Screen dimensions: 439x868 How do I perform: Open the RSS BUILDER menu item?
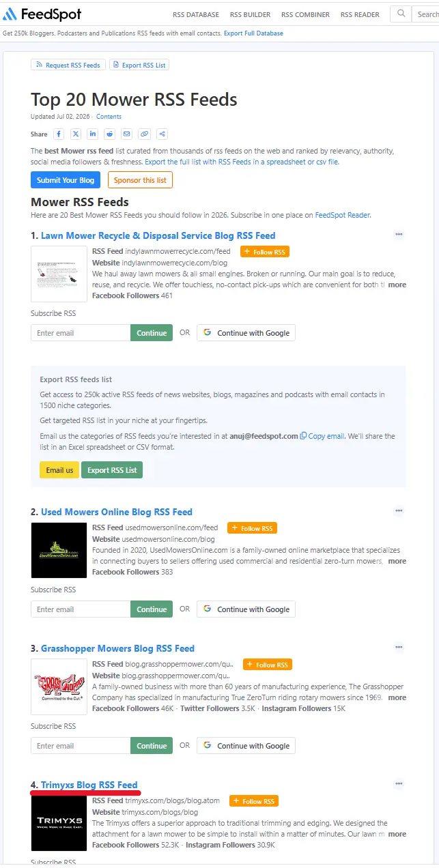coord(250,14)
